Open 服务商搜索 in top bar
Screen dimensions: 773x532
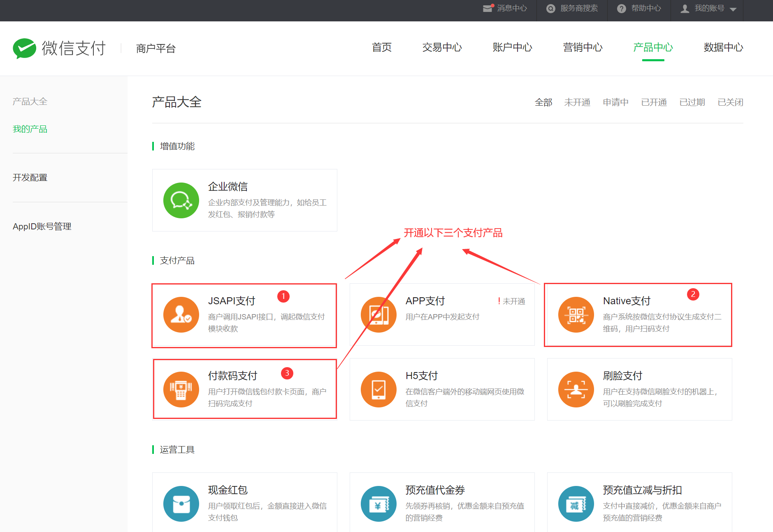pos(572,9)
